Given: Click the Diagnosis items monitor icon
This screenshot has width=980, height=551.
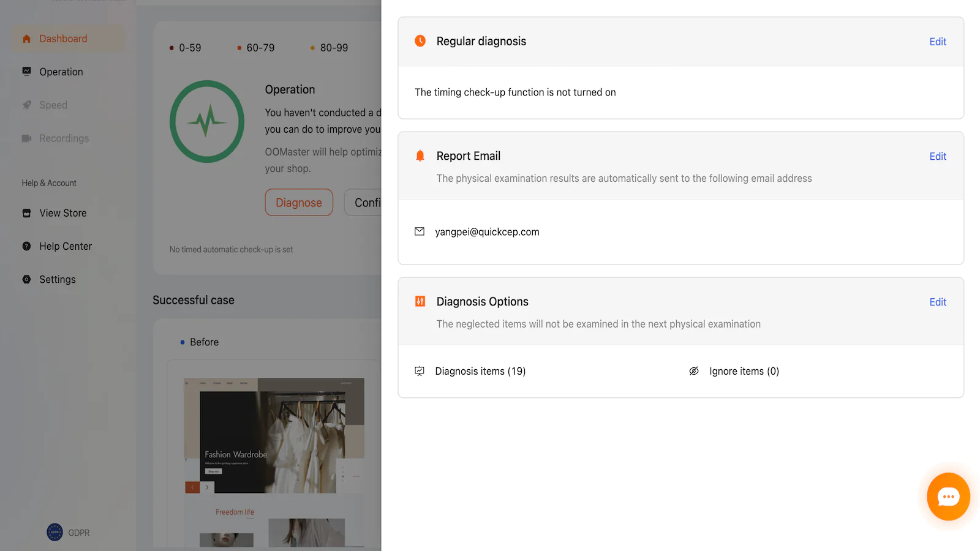Looking at the screenshot, I should [x=420, y=371].
